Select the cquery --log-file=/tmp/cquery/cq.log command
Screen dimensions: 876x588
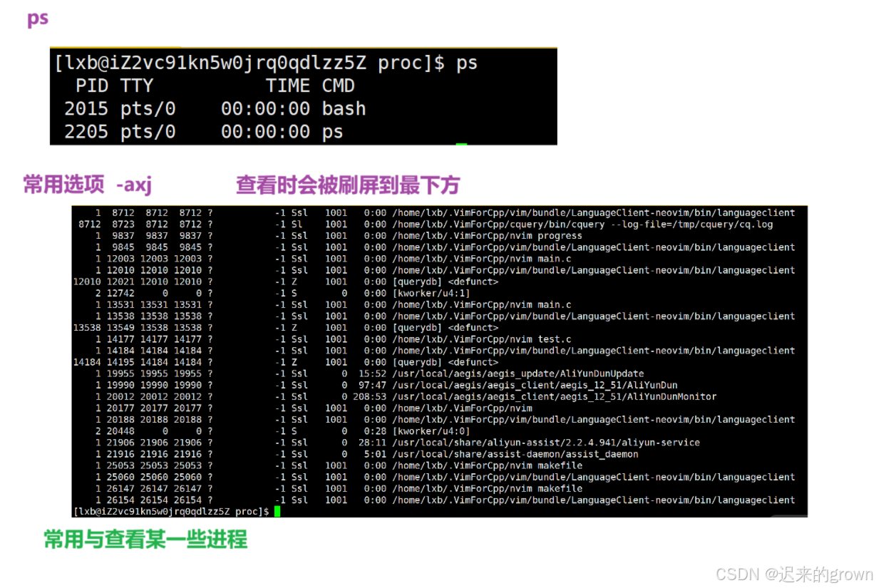pyautogui.click(x=582, y=224)
